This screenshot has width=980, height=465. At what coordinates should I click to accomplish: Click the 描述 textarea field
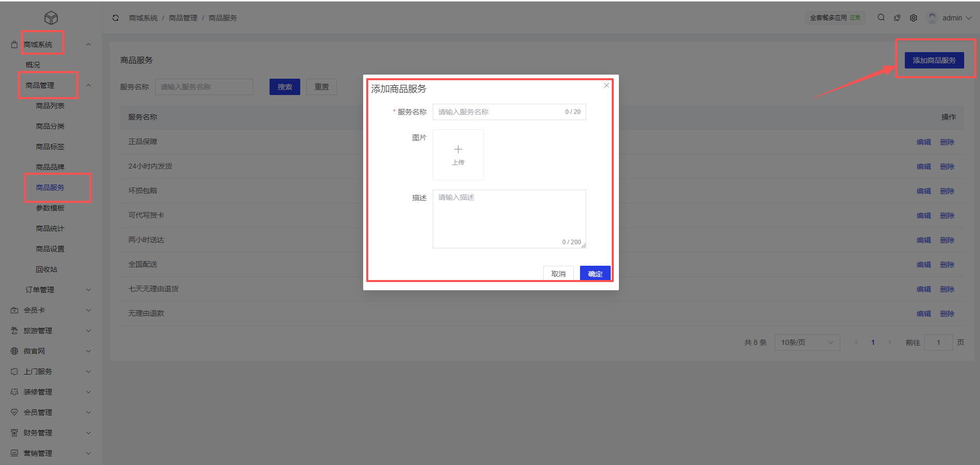click(x=509, y=219)
